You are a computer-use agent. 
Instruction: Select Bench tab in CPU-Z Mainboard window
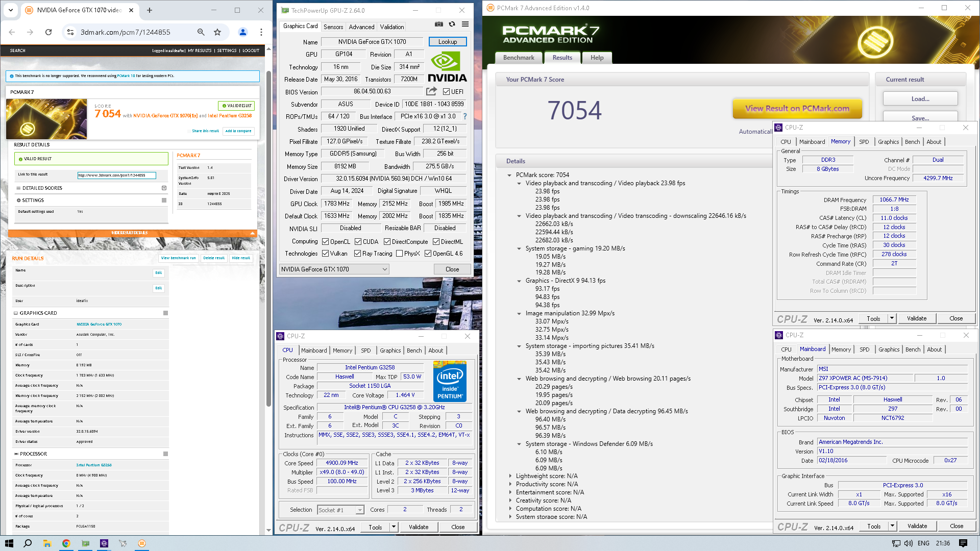[913, 349]
